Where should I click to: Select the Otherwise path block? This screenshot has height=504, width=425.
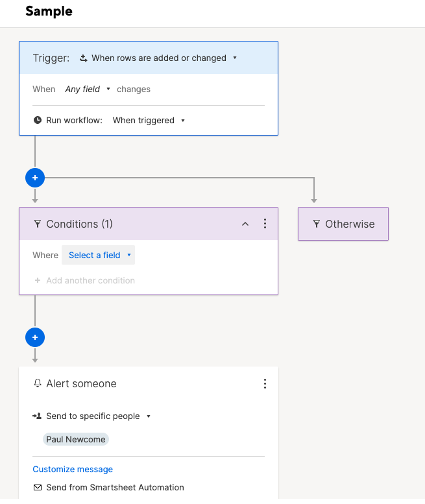tap(343, 224)
